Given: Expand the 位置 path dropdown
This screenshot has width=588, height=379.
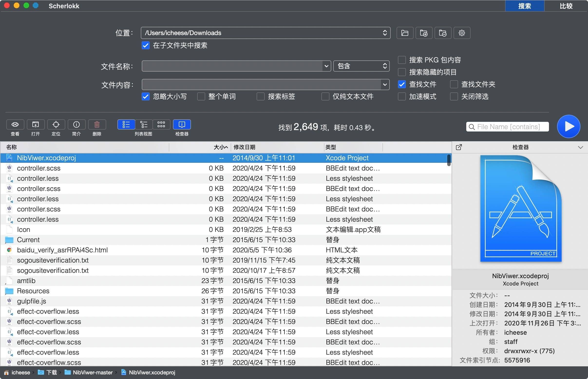Looking at the screenshot, I should 385,33.
